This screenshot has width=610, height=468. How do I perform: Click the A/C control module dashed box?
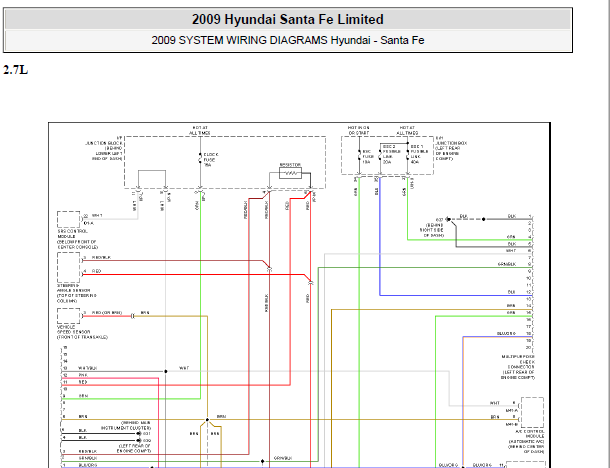click(x=532, y=413)
